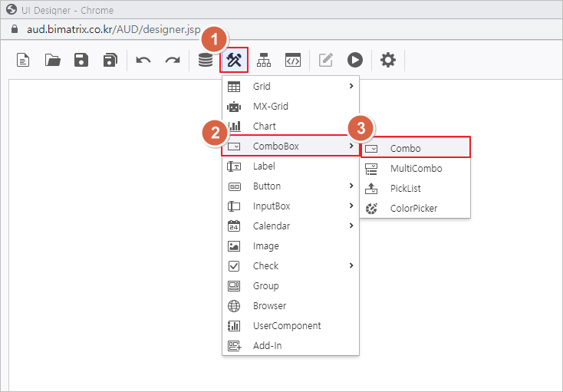Expand the Button submenu arrow
The image size is (563, 392).
(351, 186)
